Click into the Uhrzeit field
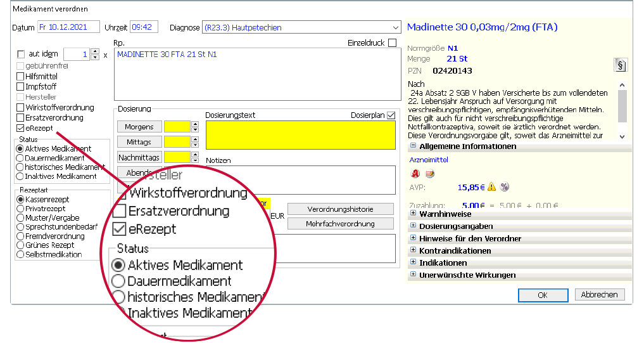 click(144, 27)
